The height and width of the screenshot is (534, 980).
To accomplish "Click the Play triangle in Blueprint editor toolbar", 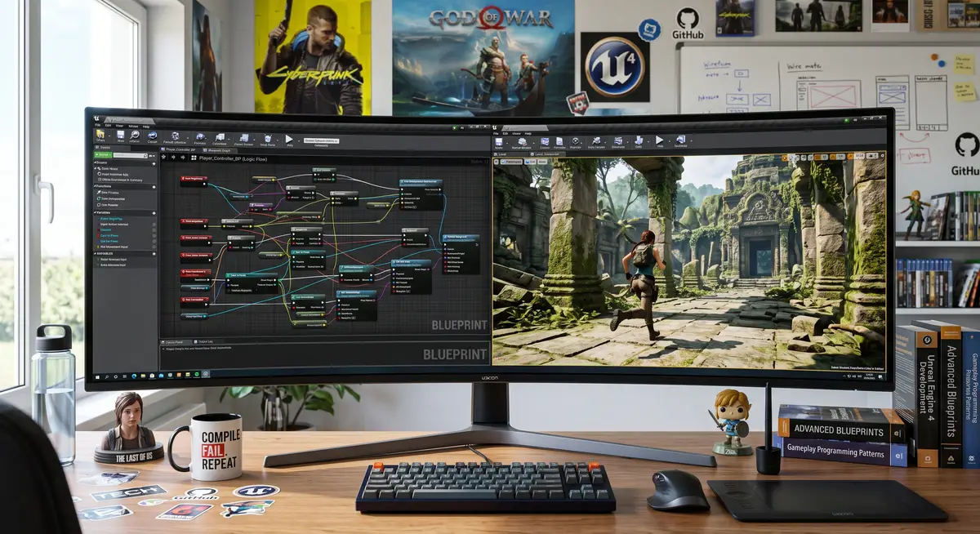I will click(x=289, y=139).
